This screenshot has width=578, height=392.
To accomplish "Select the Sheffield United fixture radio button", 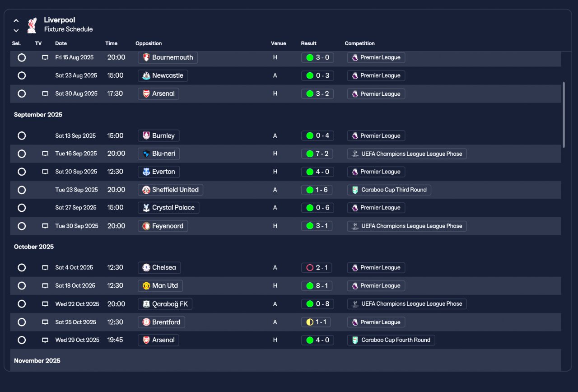I will 22,190.
